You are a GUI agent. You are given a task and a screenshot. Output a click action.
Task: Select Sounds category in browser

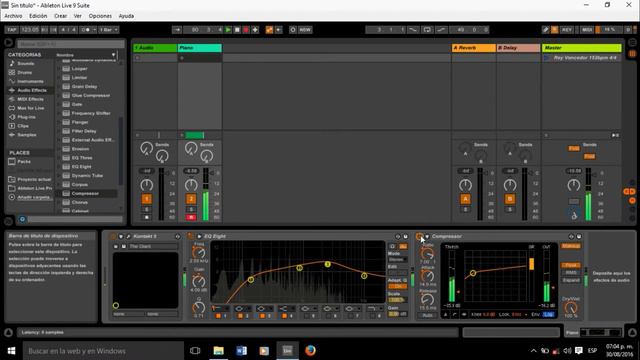click(x=26, y=63)
